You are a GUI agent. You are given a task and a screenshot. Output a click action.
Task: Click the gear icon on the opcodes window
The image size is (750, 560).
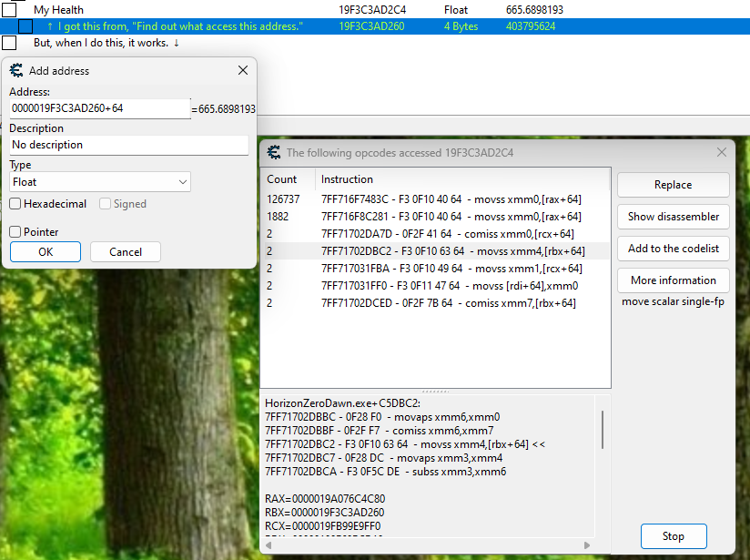point(274,152)
